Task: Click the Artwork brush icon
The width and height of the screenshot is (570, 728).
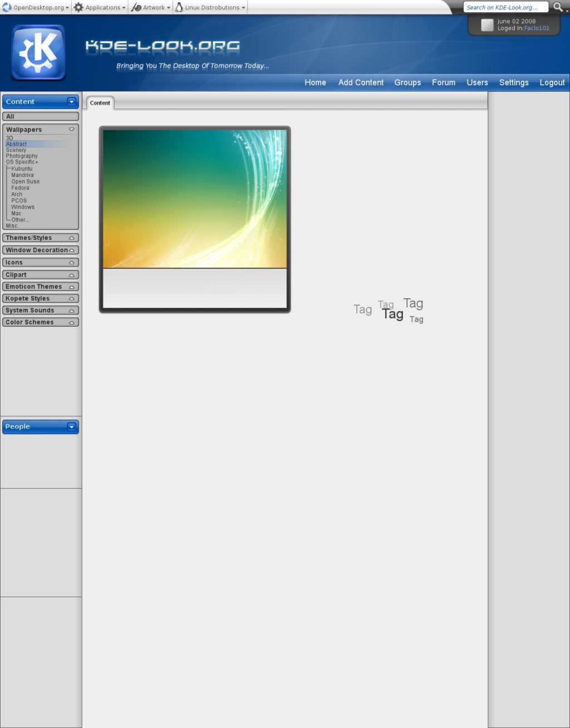Action: tap(136, 7)
